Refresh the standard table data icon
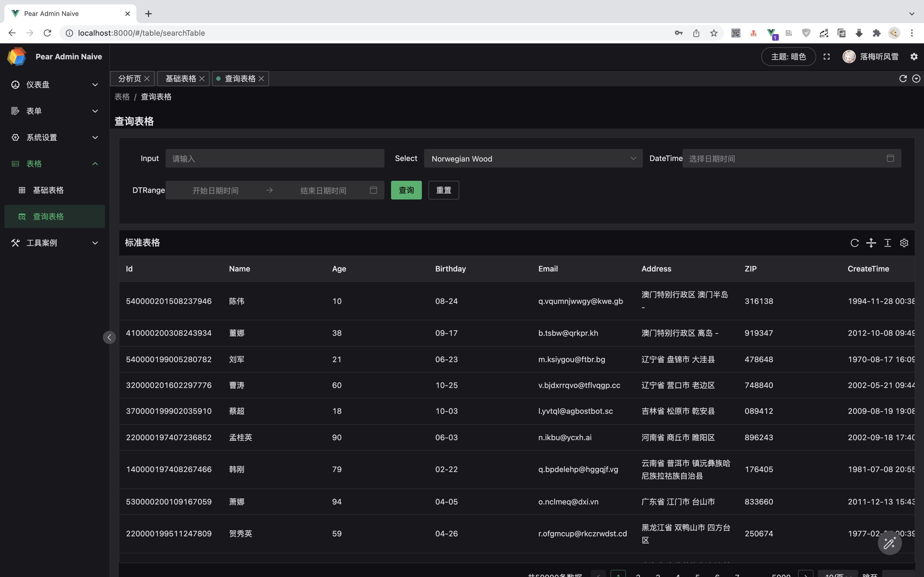Screen dimensions: 924x577 point(854,243)
